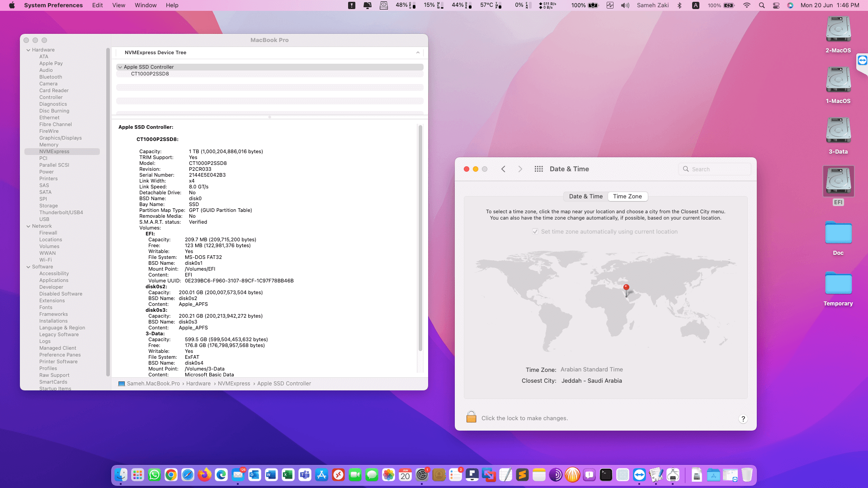This screenshot has height=488, width=868.
Task: Show all preferences grid in Date & Time
Action: (x=538, y=169)
